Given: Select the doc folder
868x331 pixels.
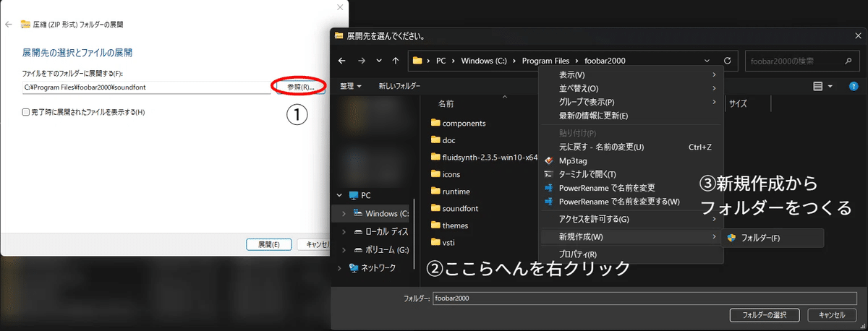Looking at the screenshot, I should tap(442, 140).
